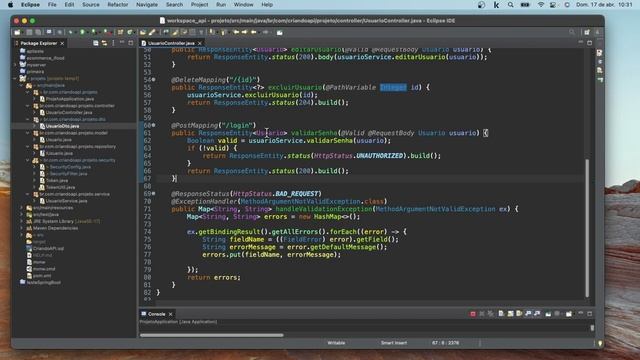Click the Console horizontal scrollbar
The height and width of the screenshot is (360, 640).
tap(211, 335)
